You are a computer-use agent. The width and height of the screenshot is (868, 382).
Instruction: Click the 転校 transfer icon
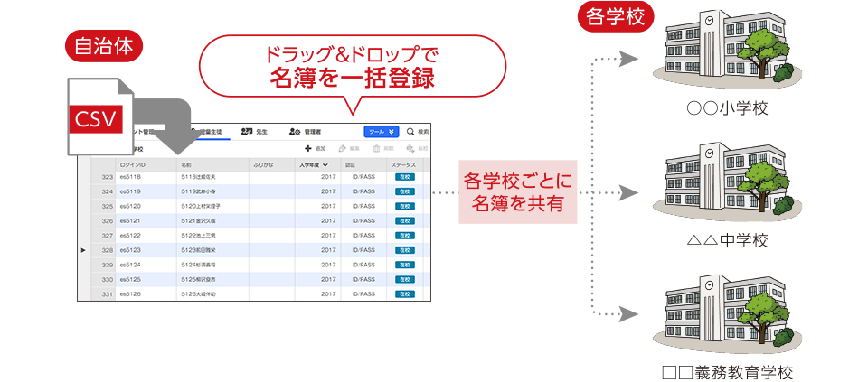[410, 148]
